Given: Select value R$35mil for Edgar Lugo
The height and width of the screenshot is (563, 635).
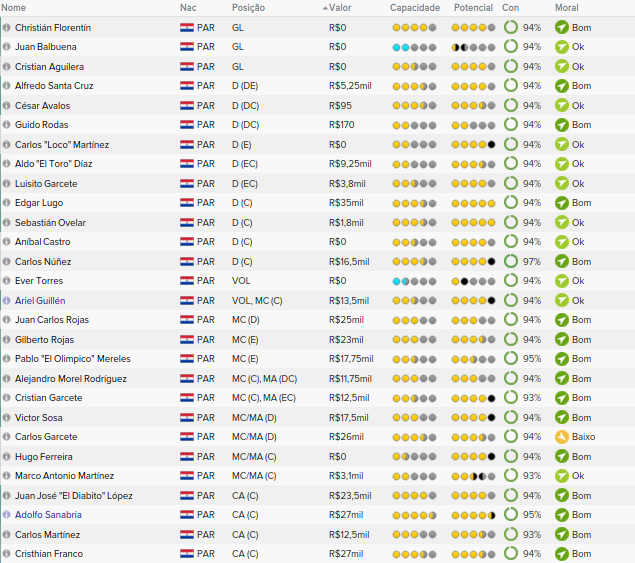Looking at the screenshot, I should [x=346, y=203].
